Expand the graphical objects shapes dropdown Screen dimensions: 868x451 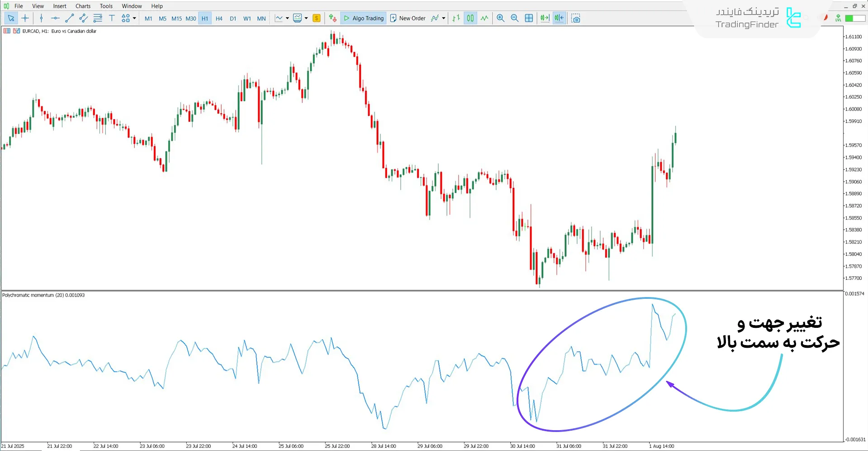coord(134,19)
